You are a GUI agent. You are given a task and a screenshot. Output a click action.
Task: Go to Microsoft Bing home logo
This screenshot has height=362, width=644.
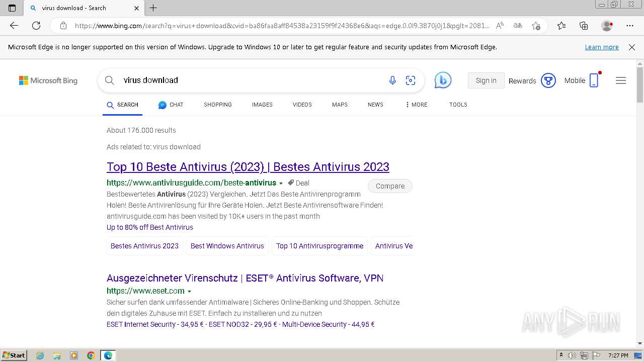coord(48,80)
